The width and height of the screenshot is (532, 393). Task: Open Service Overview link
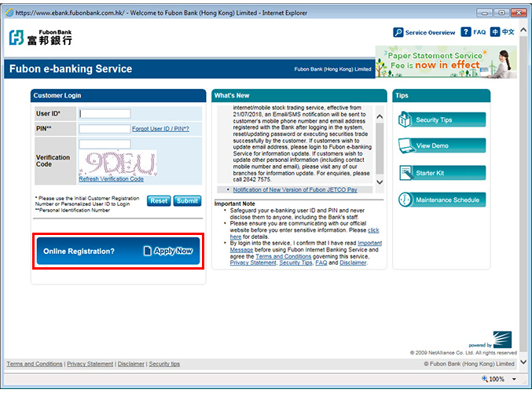pyautogui.click(x=430, y=32)
